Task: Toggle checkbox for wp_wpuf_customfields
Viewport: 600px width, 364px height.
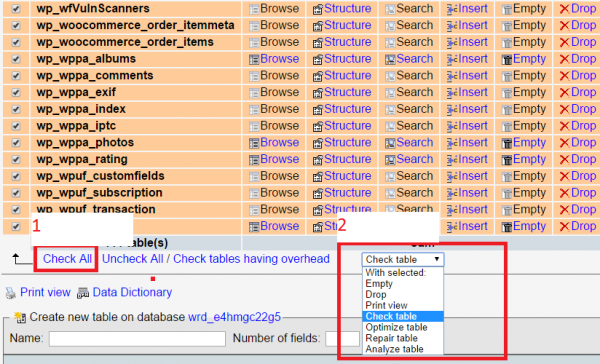Action: [16, 176]
